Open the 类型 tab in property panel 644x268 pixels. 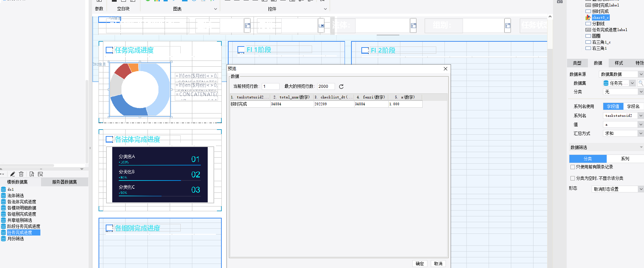tap(577, 63)
